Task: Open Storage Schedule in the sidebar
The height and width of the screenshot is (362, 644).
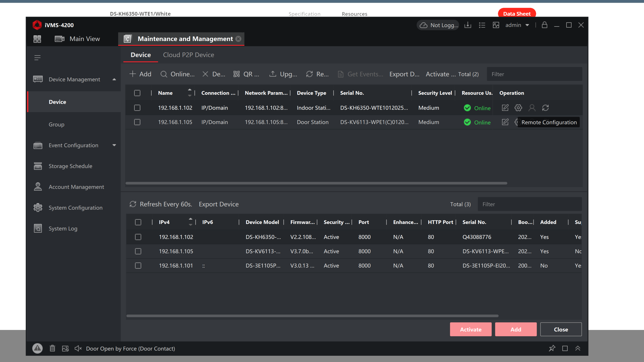Action: pyautogui.click(x=70, y=166)
